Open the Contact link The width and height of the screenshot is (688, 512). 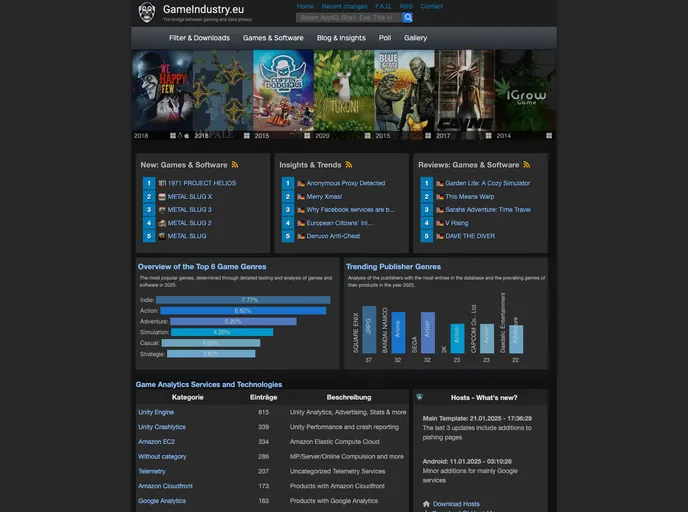pos(431,6)
